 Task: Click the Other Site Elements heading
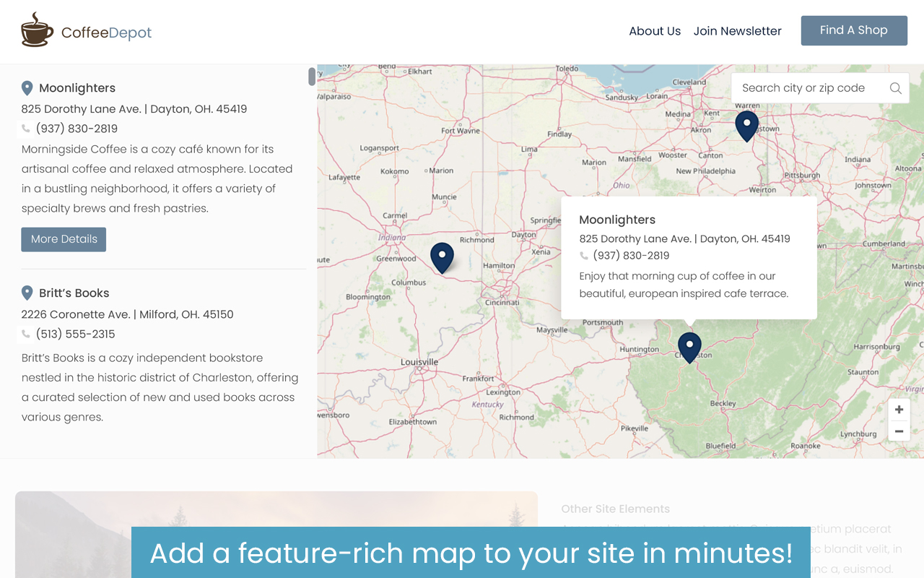616,509
